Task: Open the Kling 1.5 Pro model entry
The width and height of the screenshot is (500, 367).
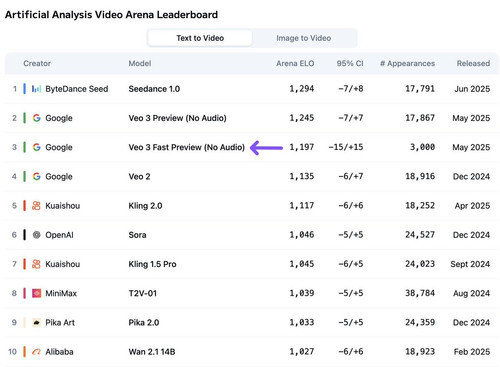Action: point(152,264)
